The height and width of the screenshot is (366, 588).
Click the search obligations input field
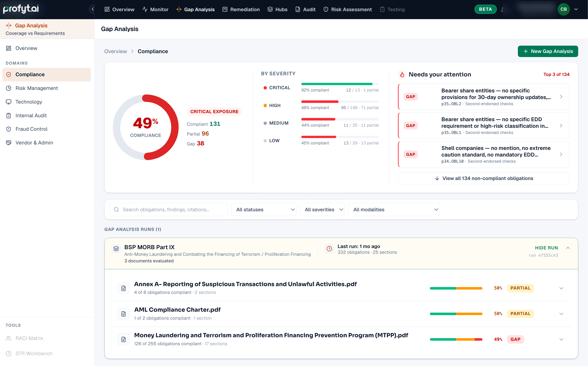click(x=169, y=209)
